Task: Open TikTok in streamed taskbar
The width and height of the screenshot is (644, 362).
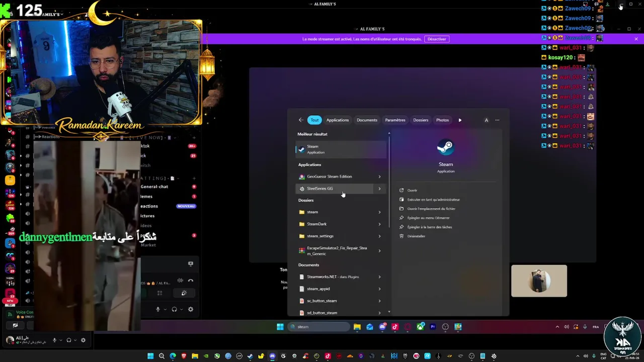Action: click(x=395, y=327)
